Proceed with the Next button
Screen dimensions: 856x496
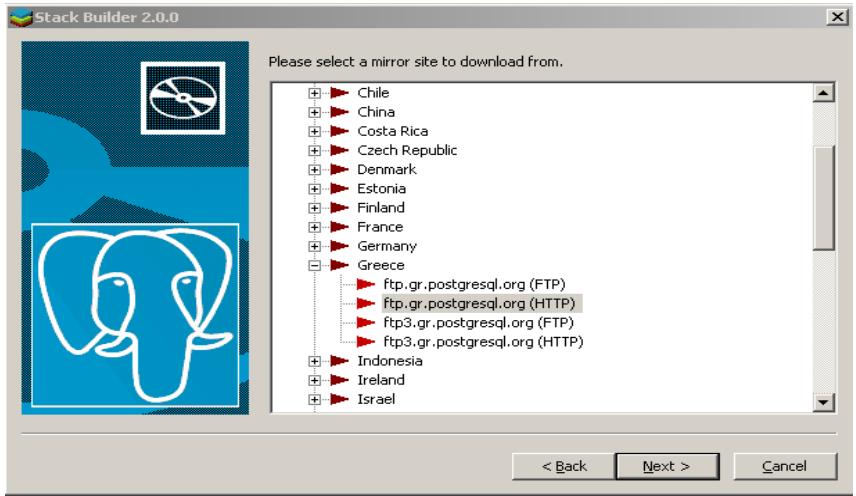(667, 467)
